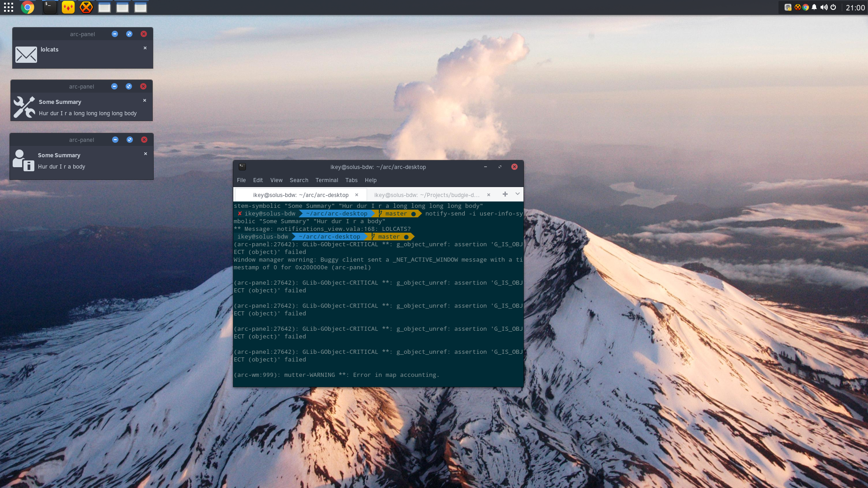Click the 'mutter-WARNING **: Error in map accounting' line
Image resolution: width=868 pixels, height=488 pixels.
[x=336, y=375]
